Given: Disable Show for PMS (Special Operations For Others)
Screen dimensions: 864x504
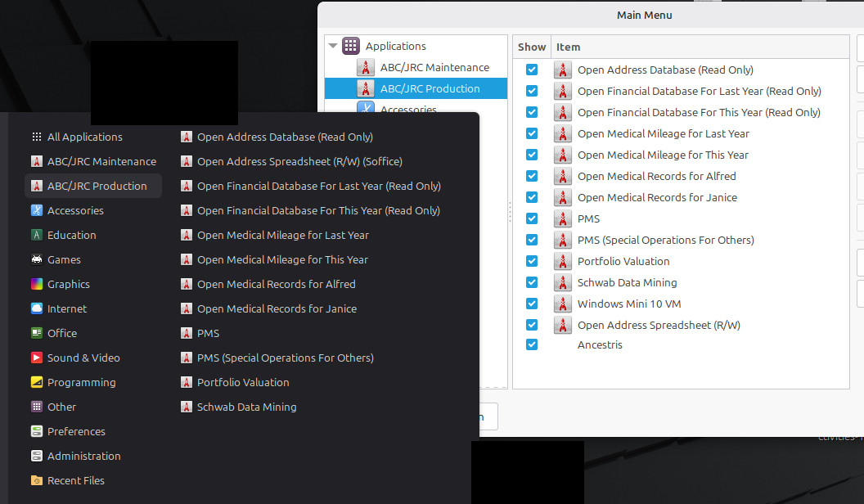Looking at the screenshot, I should [532, 240].
